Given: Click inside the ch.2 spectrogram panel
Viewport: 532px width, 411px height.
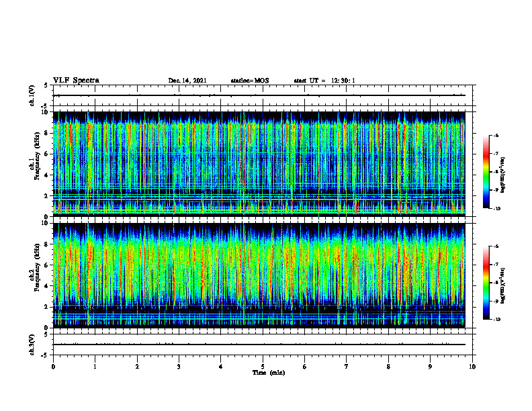Looking at the screenshot, I should (x=259, y=275).
